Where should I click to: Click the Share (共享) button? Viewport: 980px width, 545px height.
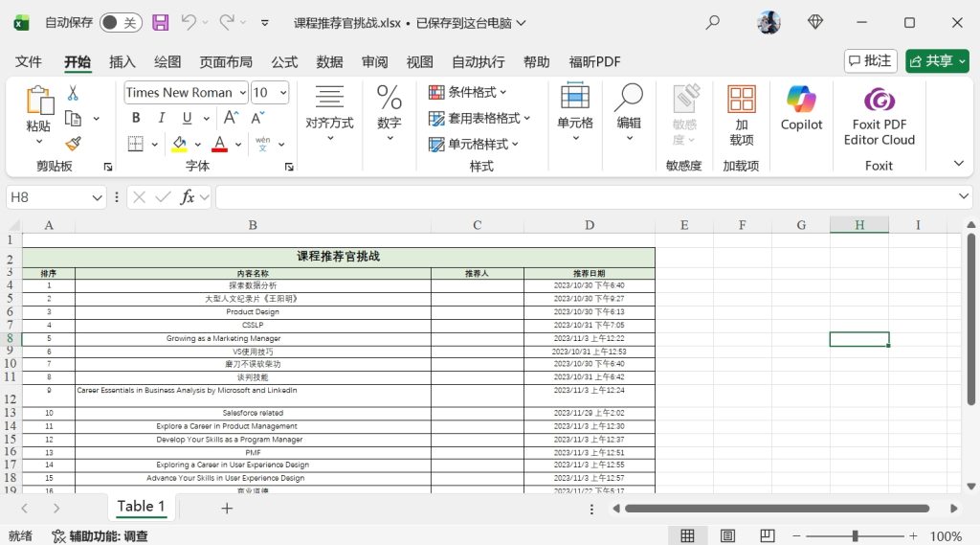pos(937,61)
